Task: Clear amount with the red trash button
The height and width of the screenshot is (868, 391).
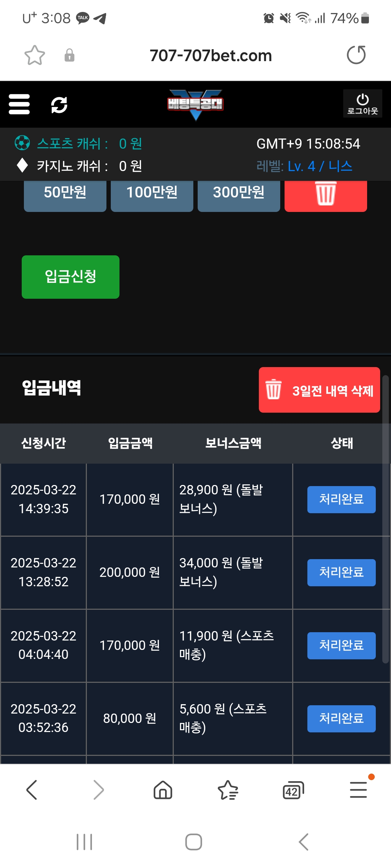Action: (325, 193)
